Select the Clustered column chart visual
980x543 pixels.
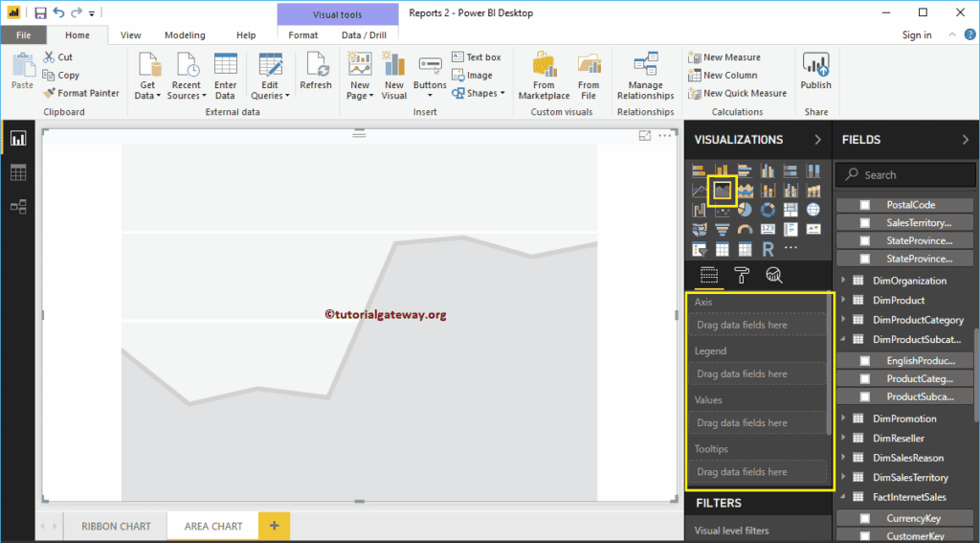pyautogui.click(x=768, y=170)
